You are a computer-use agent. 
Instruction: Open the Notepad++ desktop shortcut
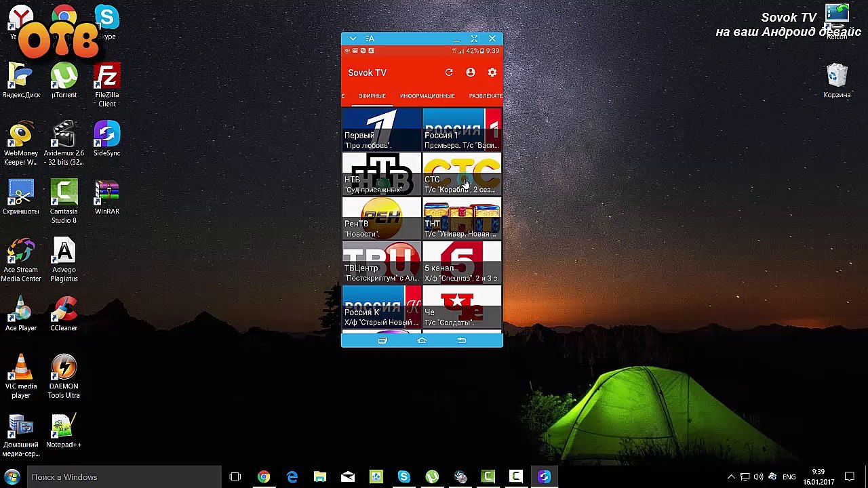pos(64,430)
